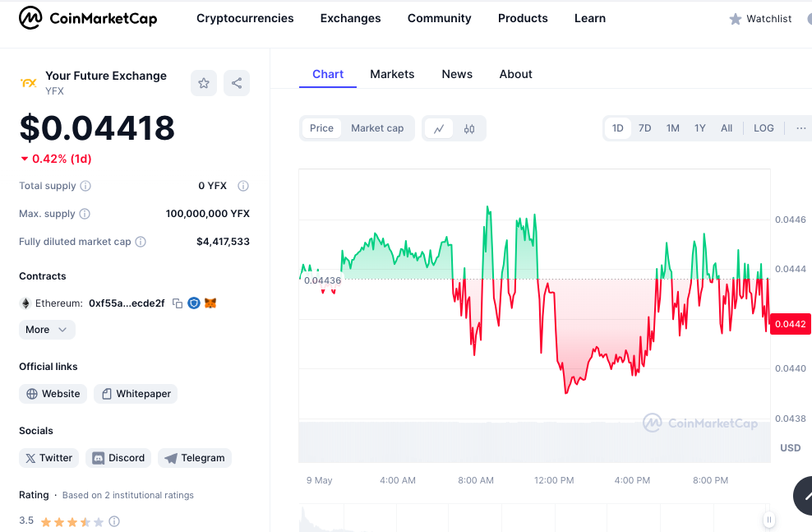
Task: Toggle chart to Market cap
Action: (x=377, y=128)
